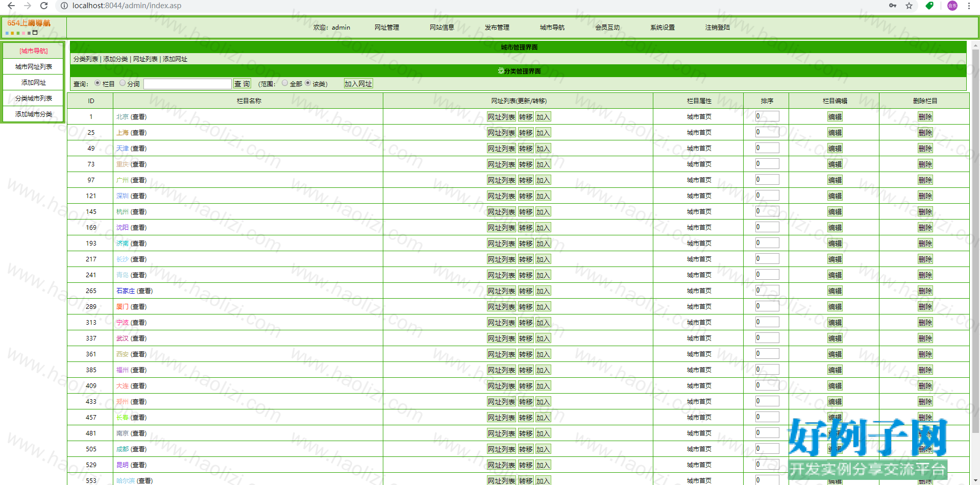Click 添加分类 in the sub-navigation
The image size is (980, 485).
click(x=116, y=59)
